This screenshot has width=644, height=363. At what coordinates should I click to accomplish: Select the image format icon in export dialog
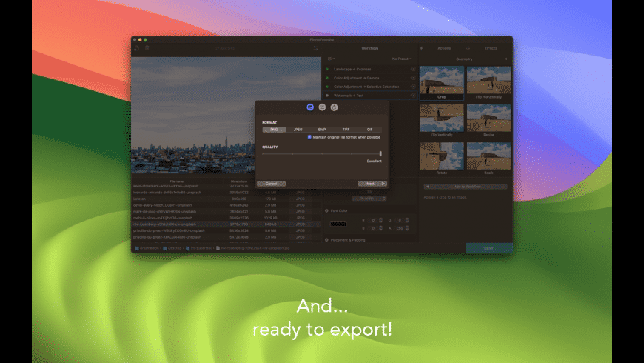click(x=310, y=107)
